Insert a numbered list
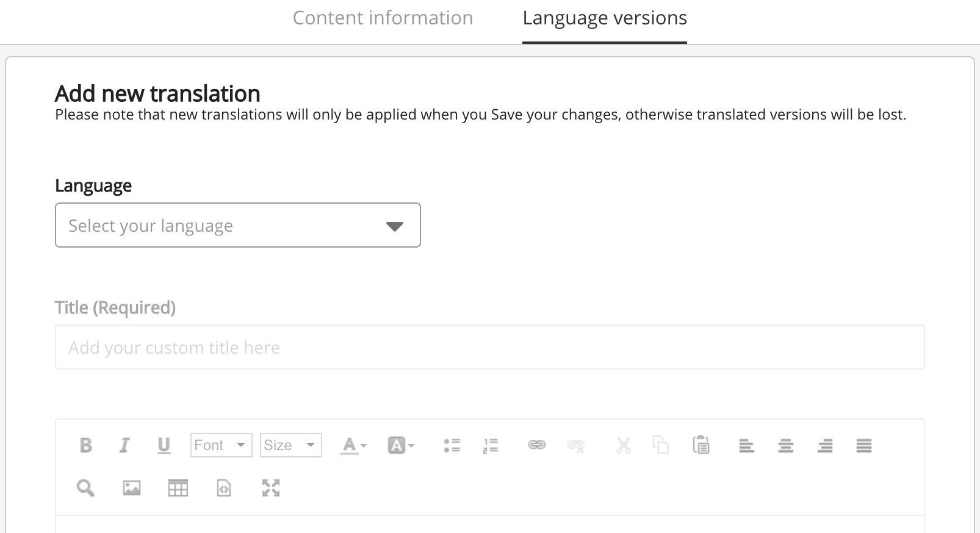Viewport: 980px width, 533px height. [491, 445]
